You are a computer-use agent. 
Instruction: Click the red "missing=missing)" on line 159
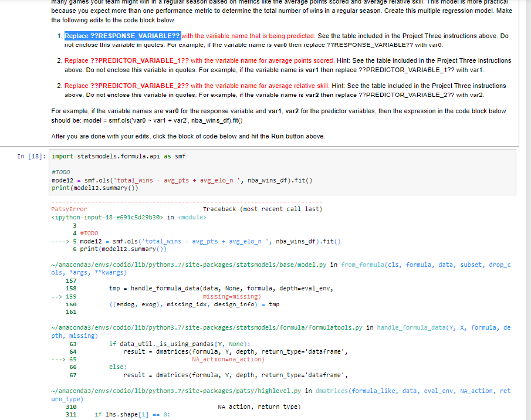point(232,296)
